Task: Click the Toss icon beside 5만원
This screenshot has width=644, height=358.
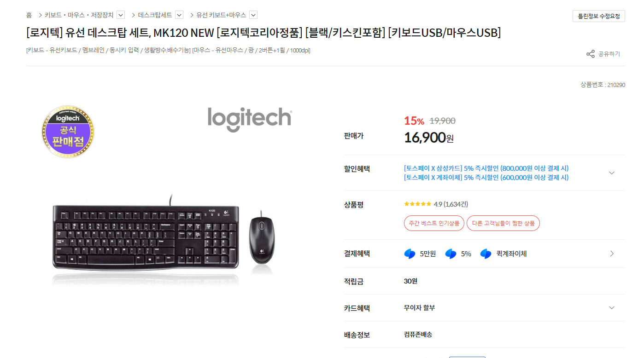Action: pos(410,254)
